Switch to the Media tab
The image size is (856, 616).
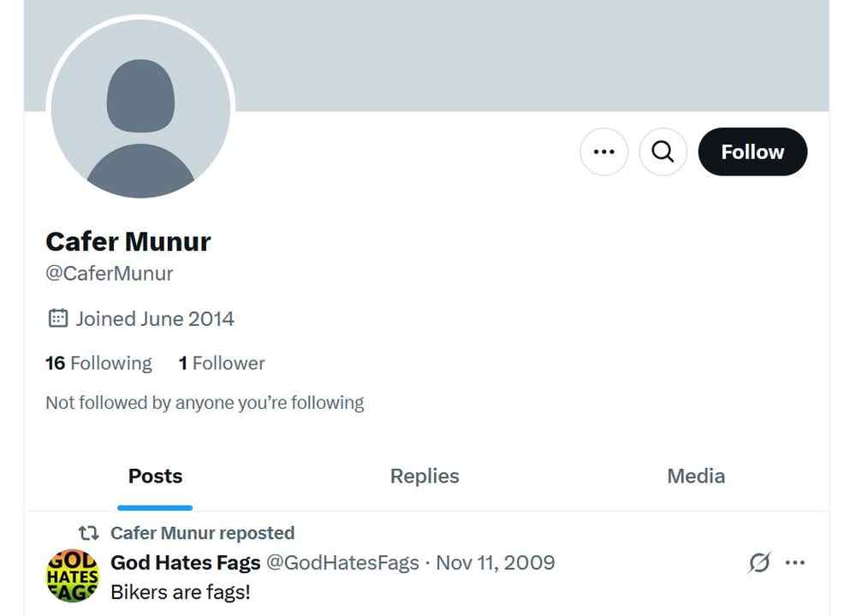click(x=696, y=477)
